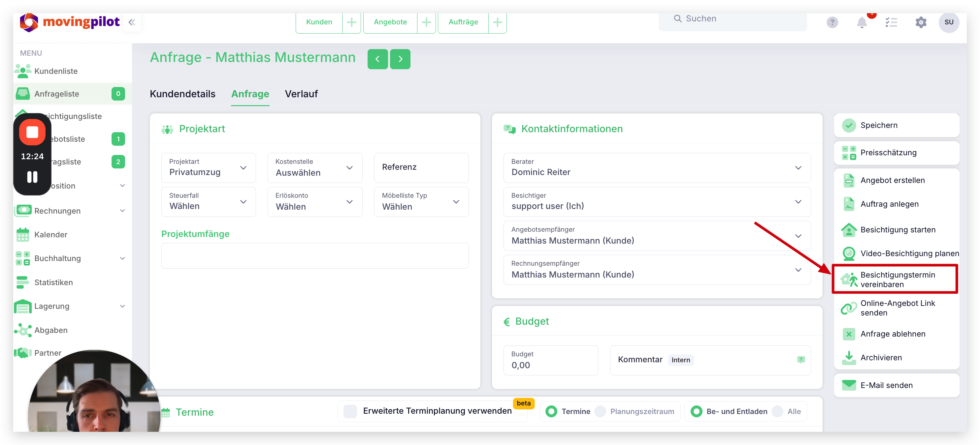Select the Be- und Entladen radio button
The image size is (980, 445).
[696, 411]
